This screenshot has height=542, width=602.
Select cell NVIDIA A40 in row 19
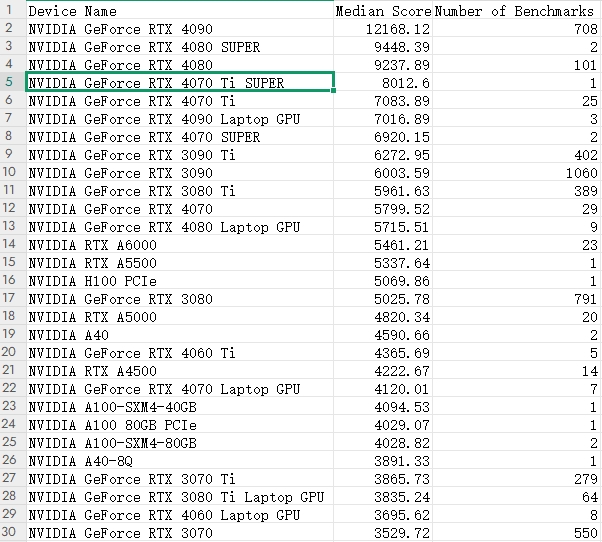180,334
